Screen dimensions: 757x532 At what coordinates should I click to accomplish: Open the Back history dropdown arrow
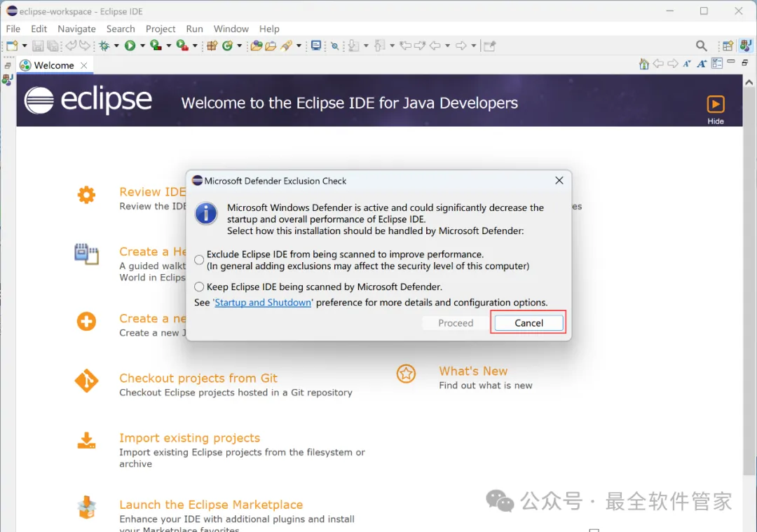(x=447, y=46)
